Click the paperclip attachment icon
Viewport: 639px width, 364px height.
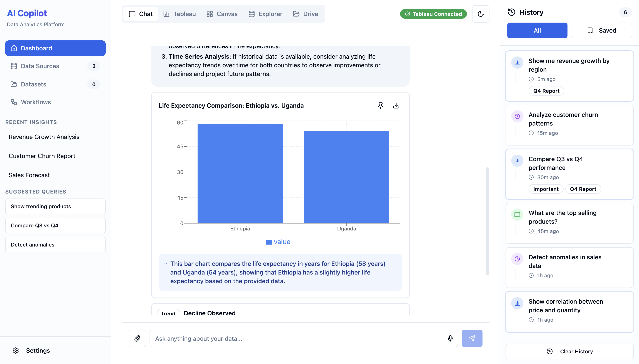137,338
